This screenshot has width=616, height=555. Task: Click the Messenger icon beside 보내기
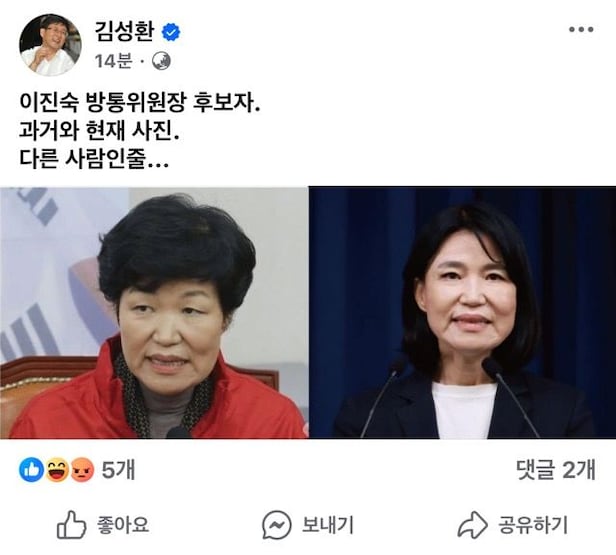(x=277, y=525)
